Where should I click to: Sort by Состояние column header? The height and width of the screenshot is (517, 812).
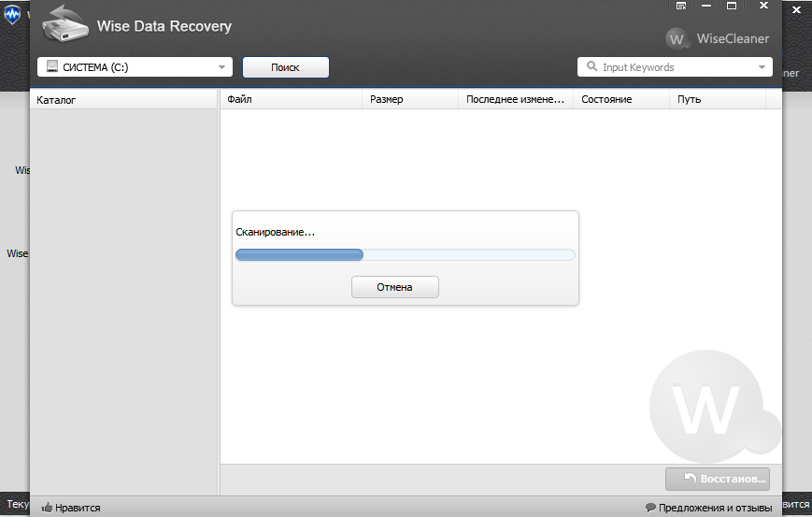tap(621, 99)
